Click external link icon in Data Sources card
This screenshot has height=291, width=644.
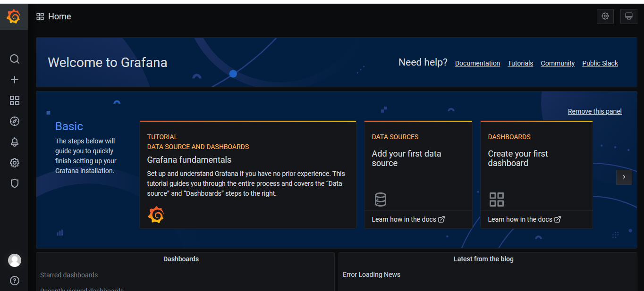coord(441,219)
